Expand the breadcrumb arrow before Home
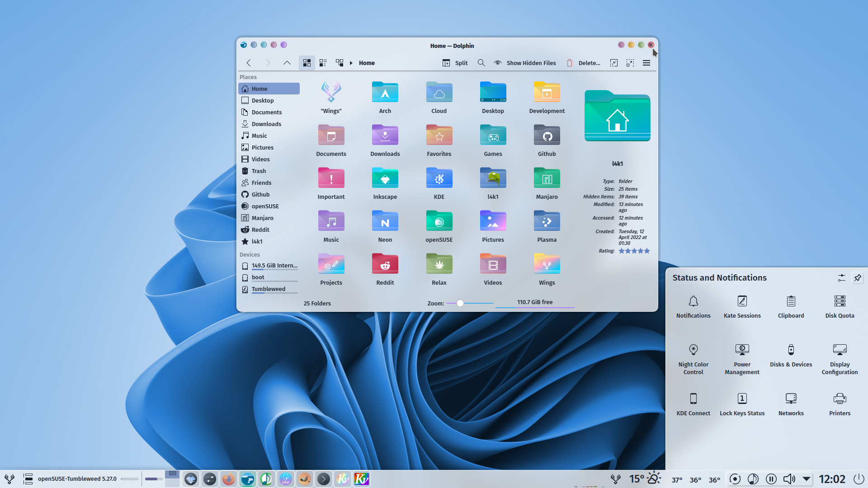The width and height of the screenshot is (868, 488). tap(351, 63)
